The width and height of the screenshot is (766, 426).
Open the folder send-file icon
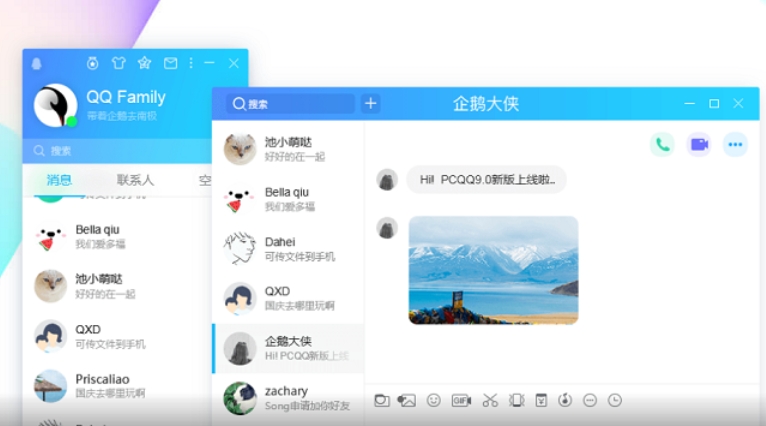coord(382,401)
